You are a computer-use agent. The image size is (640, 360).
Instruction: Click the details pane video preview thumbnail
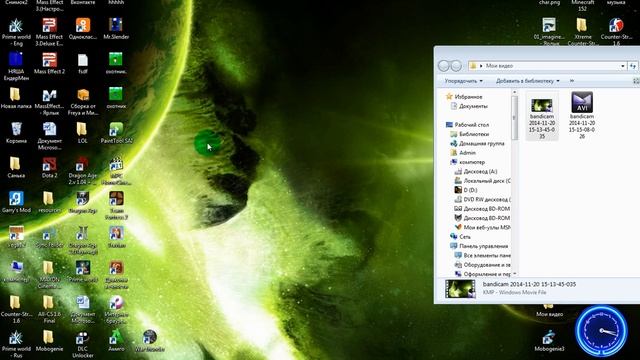coord(460,289)
